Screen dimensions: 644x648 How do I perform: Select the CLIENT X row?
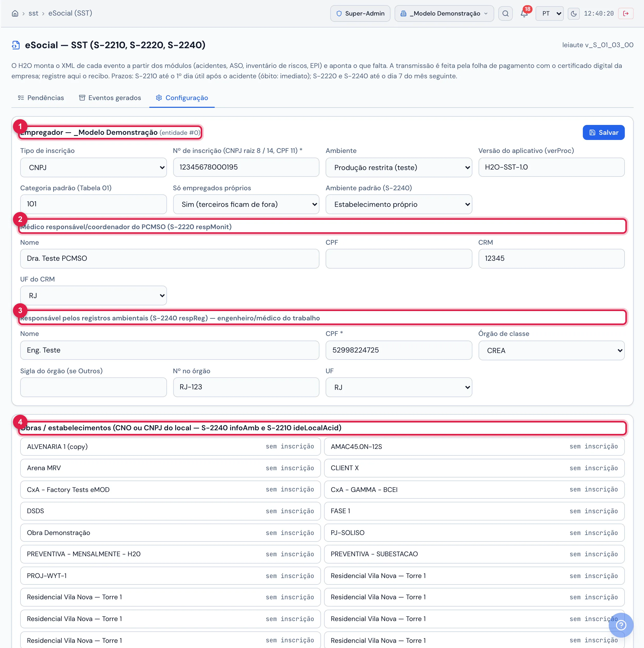click(x=474, y=468)
